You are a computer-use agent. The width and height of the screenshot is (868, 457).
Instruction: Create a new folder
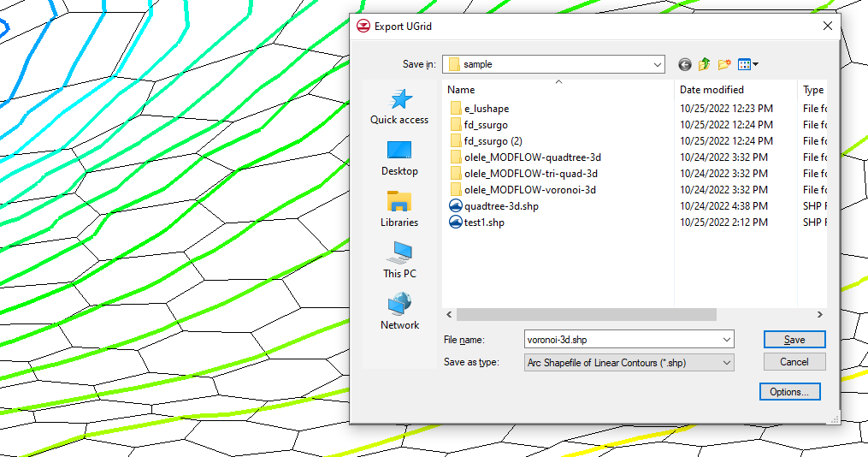pyautogui.click(x=724, y=64)
